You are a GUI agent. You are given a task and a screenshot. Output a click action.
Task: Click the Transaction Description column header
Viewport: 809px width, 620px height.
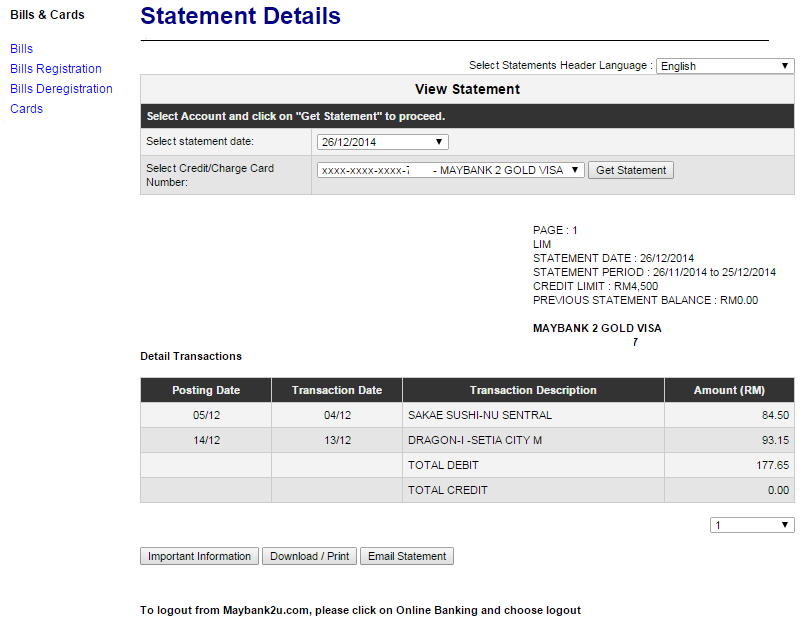pyautogui.click(x=533, y=390)
